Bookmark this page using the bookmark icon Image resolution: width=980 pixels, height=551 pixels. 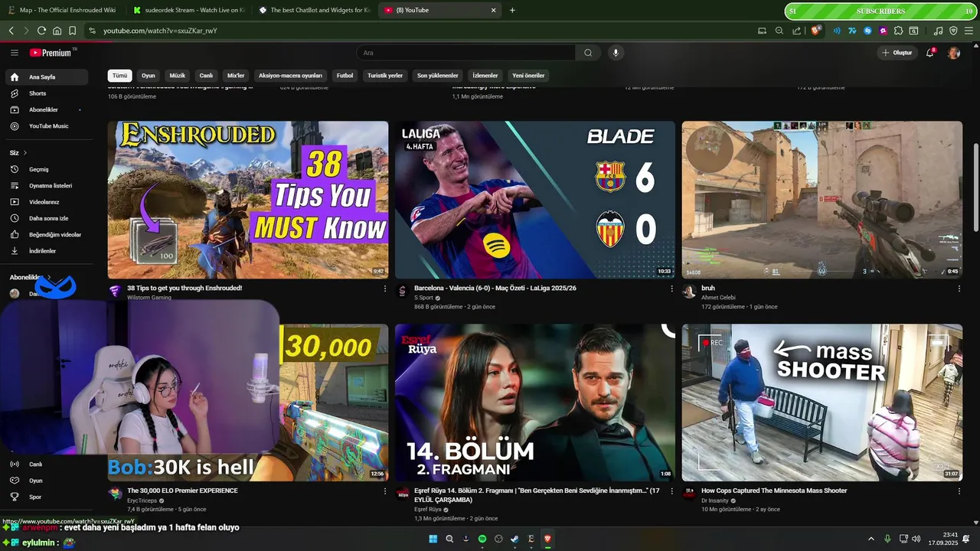pos(72,31)
